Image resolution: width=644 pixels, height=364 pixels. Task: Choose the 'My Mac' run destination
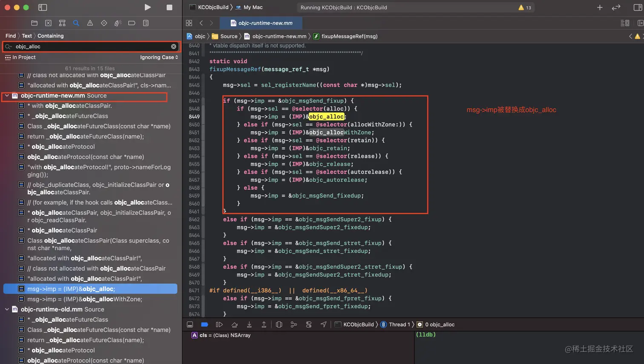coord(249,7)
